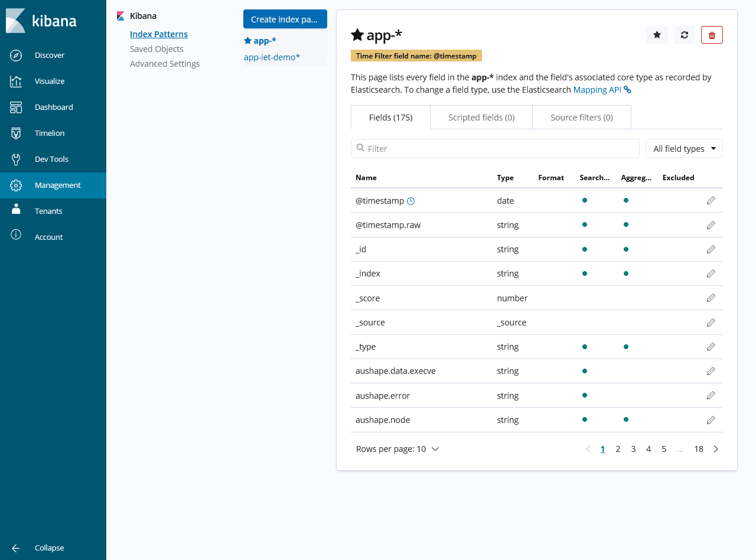Select the app-iet-demo* index pattern
Viewport: 756px width, 560px height.
[x=272, y=57]
